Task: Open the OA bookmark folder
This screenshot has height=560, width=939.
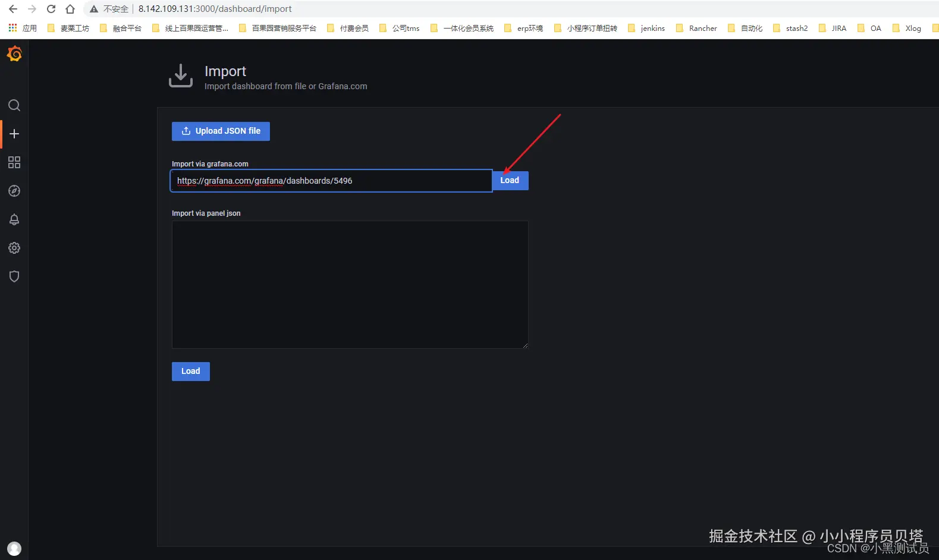Action: 869,28
